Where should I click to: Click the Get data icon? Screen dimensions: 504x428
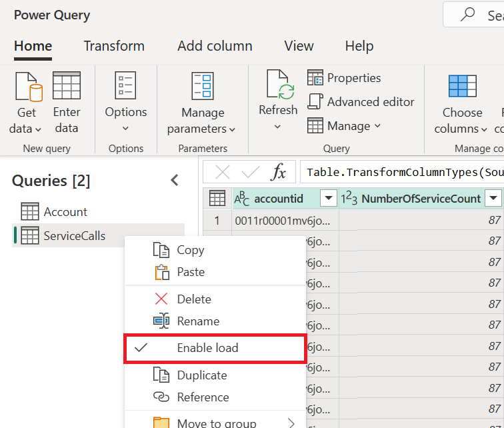27,88
